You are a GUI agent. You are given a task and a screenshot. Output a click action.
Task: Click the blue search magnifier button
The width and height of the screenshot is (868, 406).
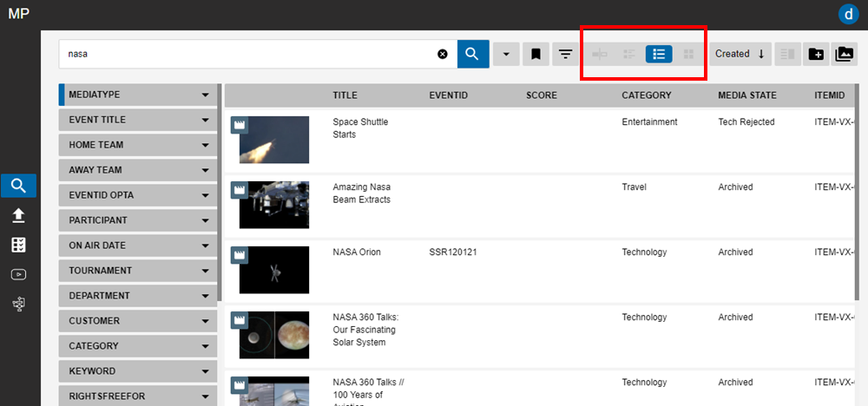coord(473,54)
